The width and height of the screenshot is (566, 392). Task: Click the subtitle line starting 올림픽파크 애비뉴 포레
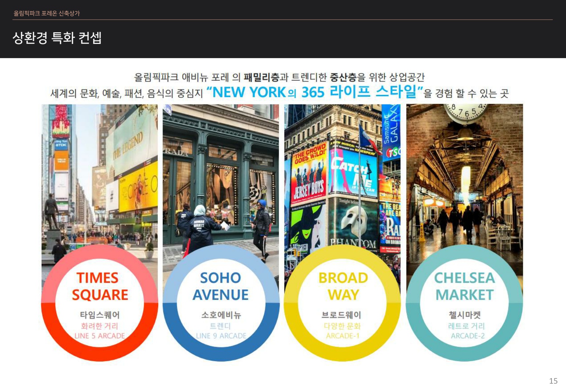click(x=279, y=77)
